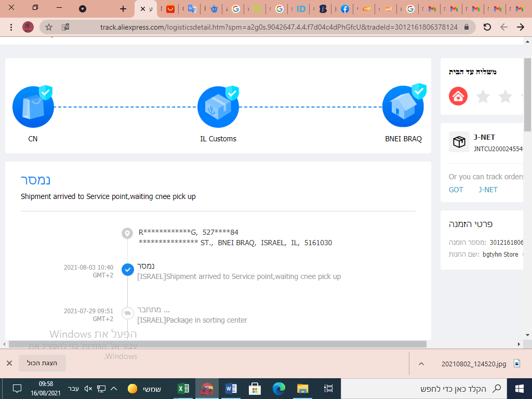Click the gray star nearest the red home icon
The image size is (532, 399).
[x=483, y=96]
